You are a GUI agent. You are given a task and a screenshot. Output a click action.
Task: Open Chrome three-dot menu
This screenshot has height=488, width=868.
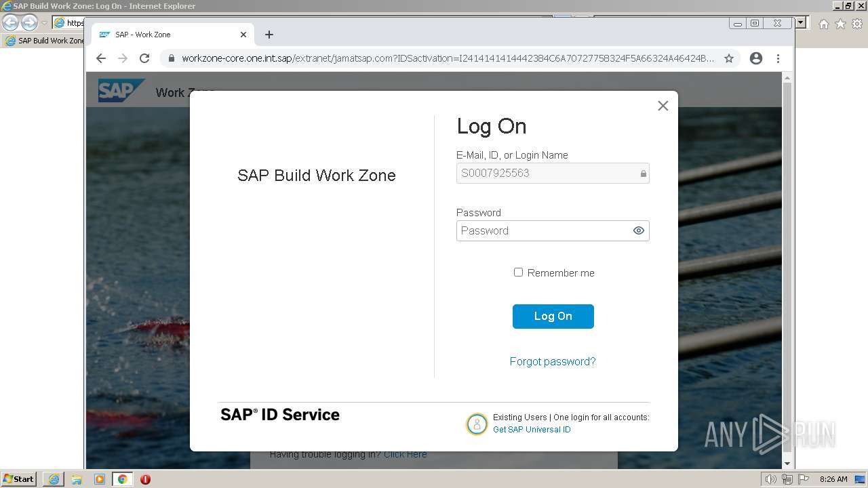coord(778,58)
